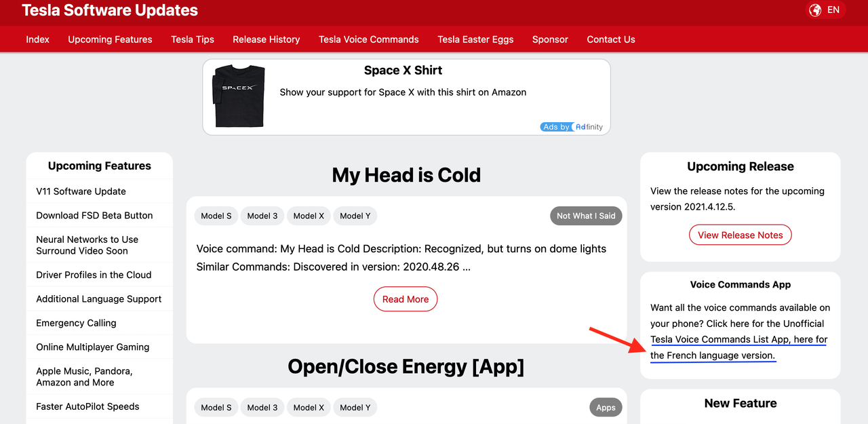Click Model X tag under My Head is Cold
This screenshot has width=868, height=424.
click(309, 216)
